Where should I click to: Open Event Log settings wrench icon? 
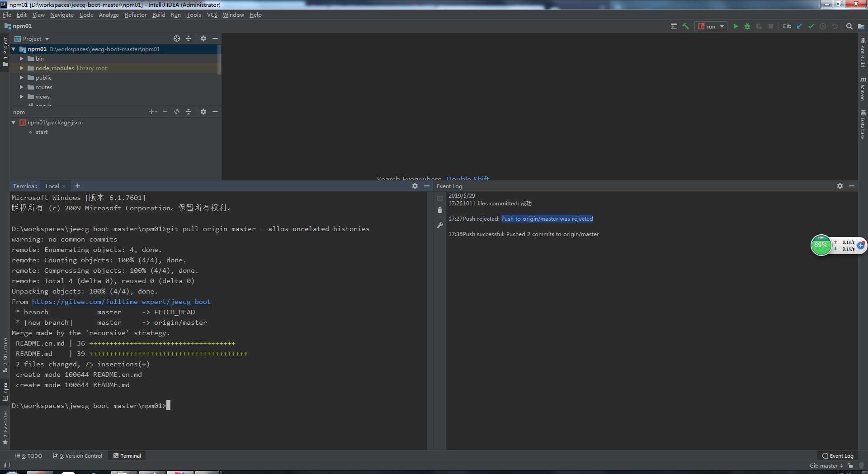440,225
